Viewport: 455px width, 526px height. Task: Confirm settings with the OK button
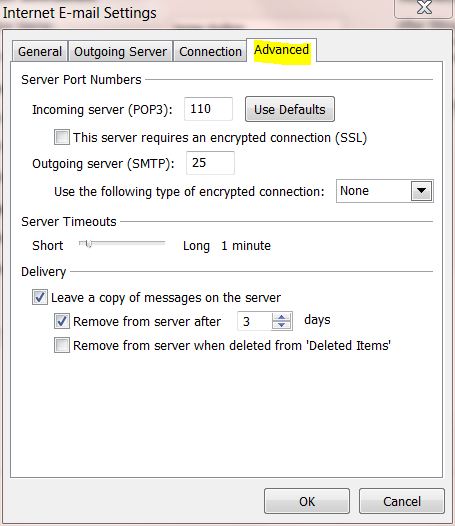click(307, 501)
